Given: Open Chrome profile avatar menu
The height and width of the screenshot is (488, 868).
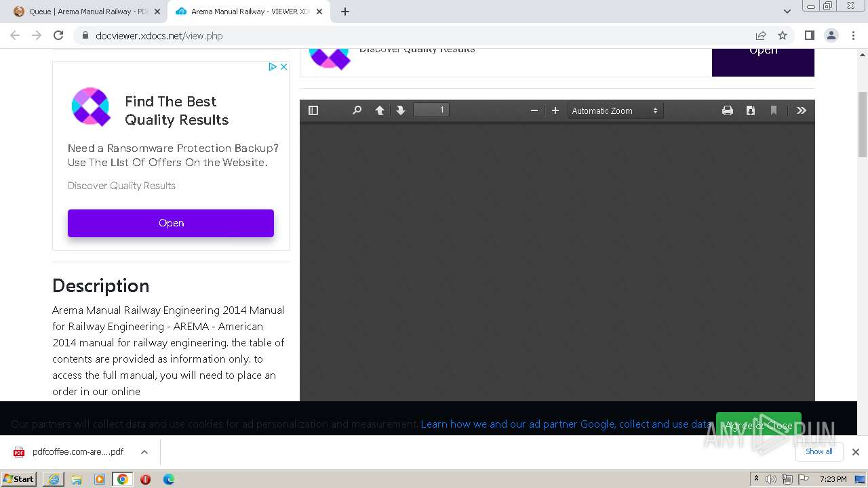Looking at the screenshot, I should (x=831, y=35).
